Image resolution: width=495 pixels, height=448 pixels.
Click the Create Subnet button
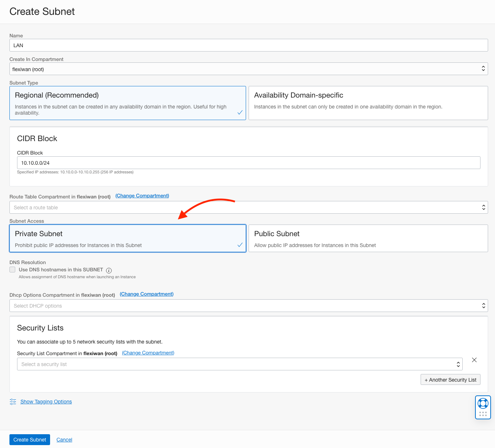[x=30, y=440]
